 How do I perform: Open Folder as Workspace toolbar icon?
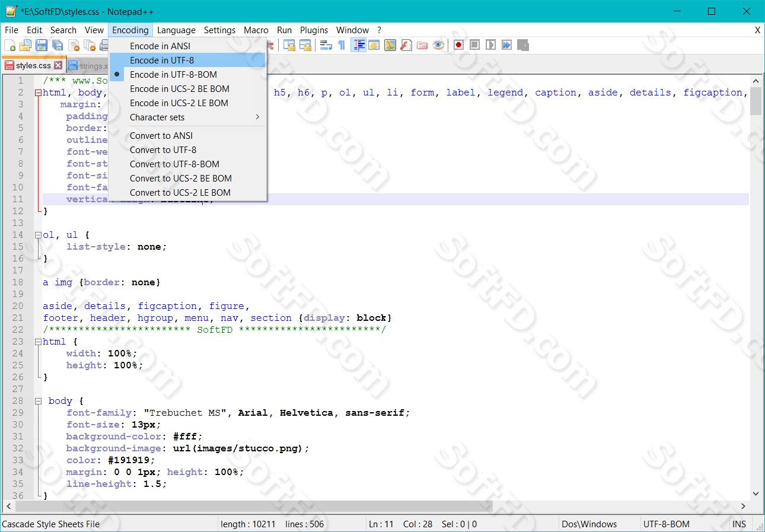click(x=422, y=45)
